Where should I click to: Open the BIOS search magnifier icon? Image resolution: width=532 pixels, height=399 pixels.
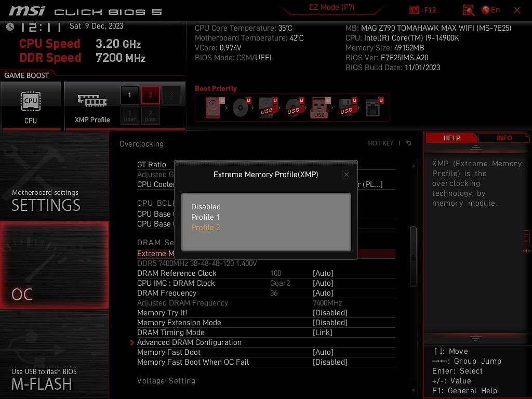(468, 10)
